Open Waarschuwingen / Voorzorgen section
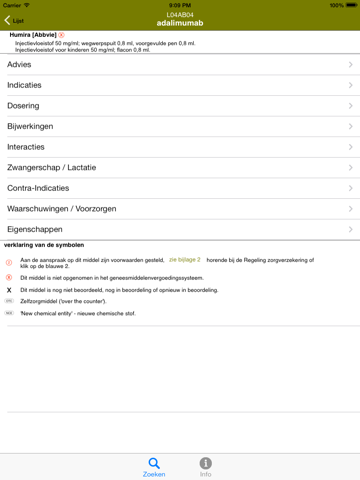Image resolution: width=360 pixels, height=480 pixels. (180, 209)
